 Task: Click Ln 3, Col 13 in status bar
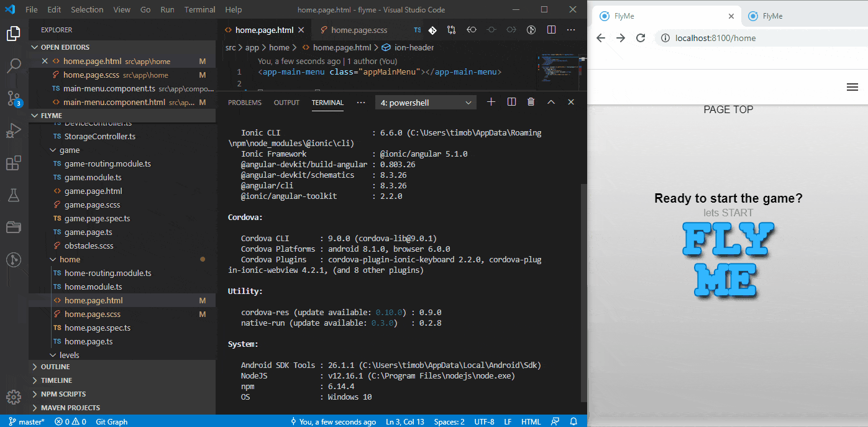pyautogui.click(x=405, y=421)
